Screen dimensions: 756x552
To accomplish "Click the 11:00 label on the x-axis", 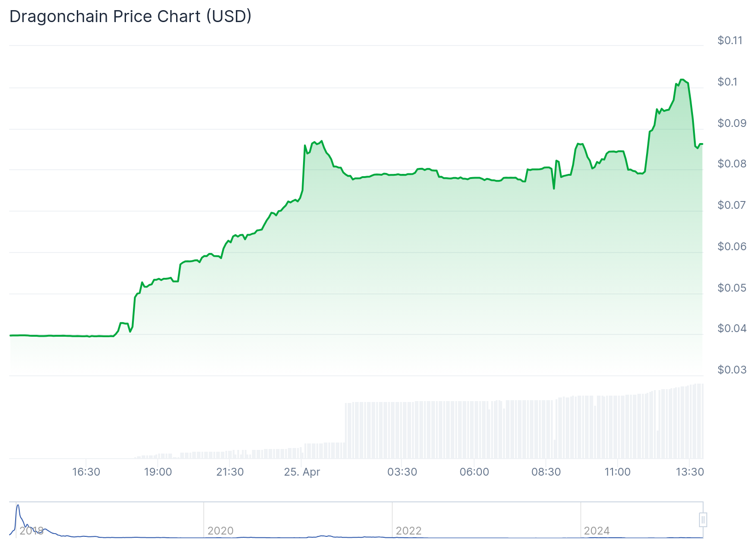I will [618, 472].
